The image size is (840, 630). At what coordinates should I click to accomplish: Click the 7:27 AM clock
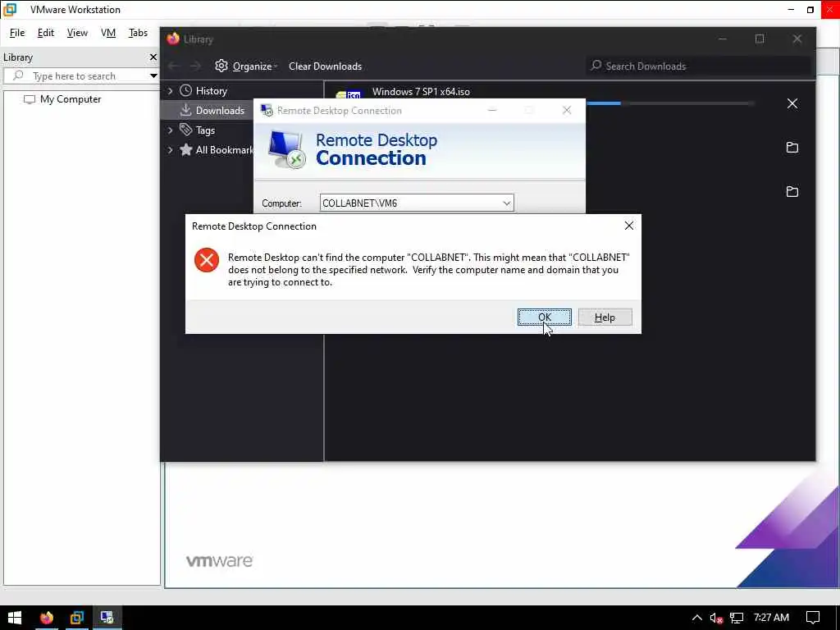(x=771, y=618)
